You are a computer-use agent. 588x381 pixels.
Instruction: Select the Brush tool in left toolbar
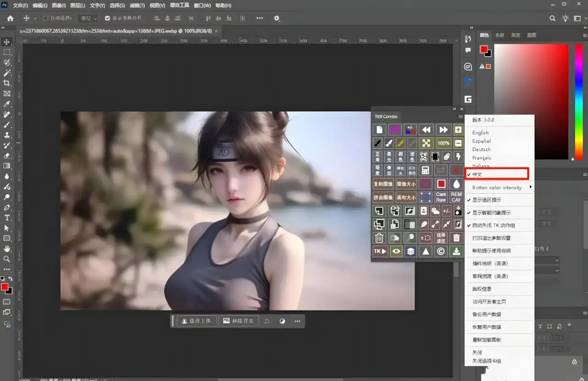7,125
